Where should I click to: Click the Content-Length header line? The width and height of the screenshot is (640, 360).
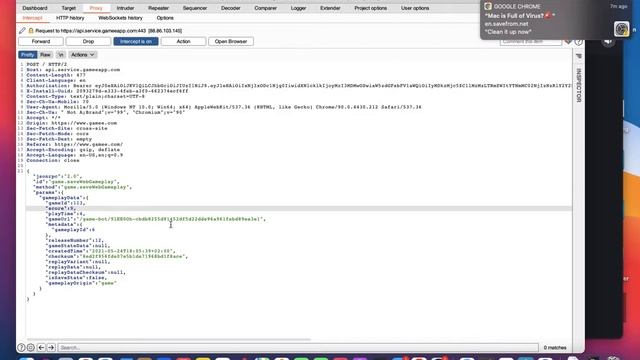(x=56, y=75)
